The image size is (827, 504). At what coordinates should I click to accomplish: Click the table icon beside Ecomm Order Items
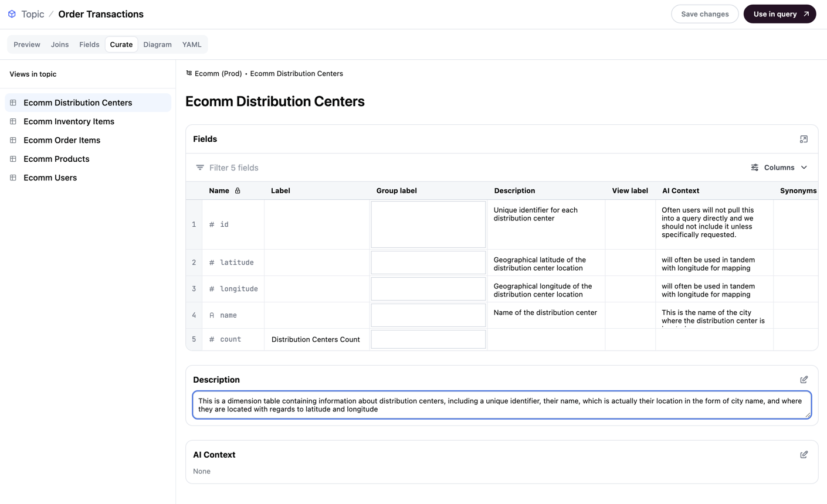13,140
